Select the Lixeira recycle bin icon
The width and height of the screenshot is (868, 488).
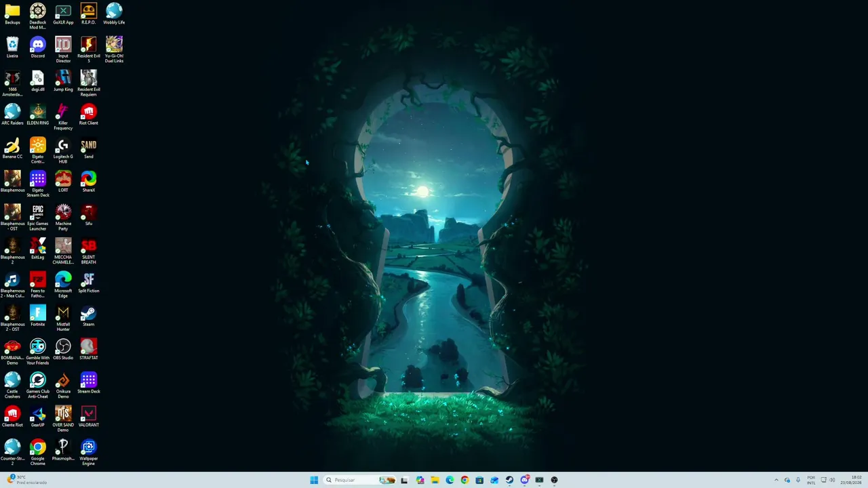12,47
